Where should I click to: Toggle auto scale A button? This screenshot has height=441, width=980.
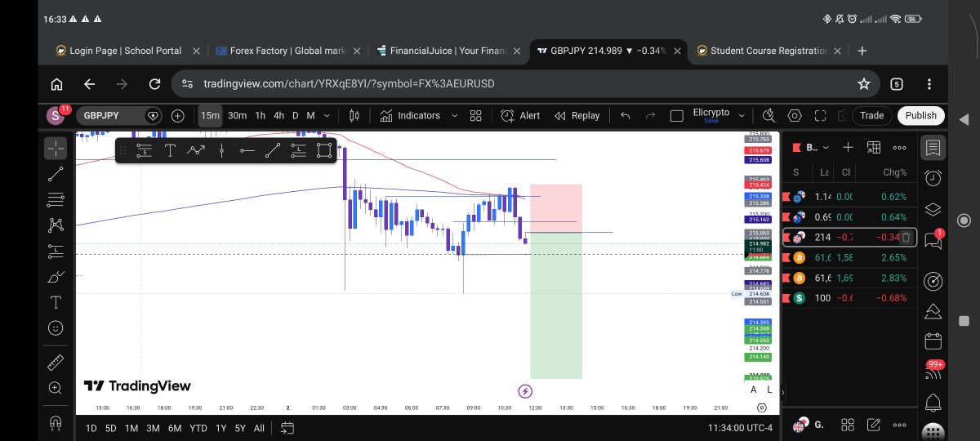pos(753,390)
